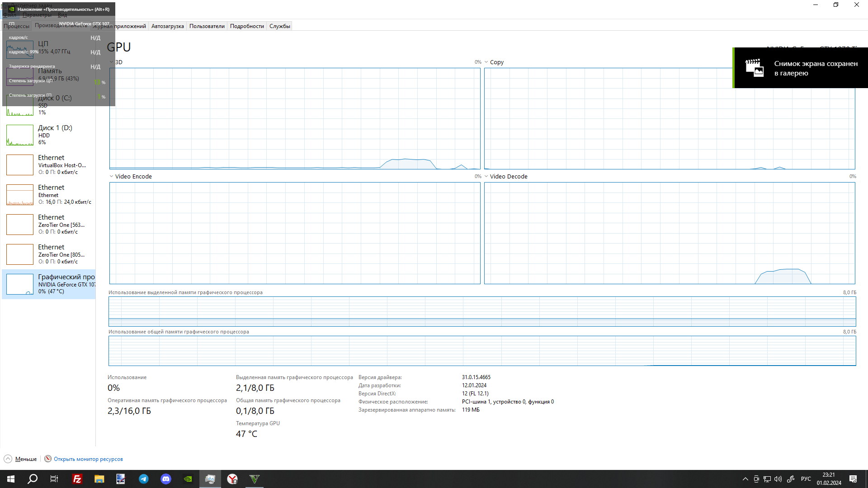Open File Explorer from taskbar
The image size is (868, 488).
[99, 479]
